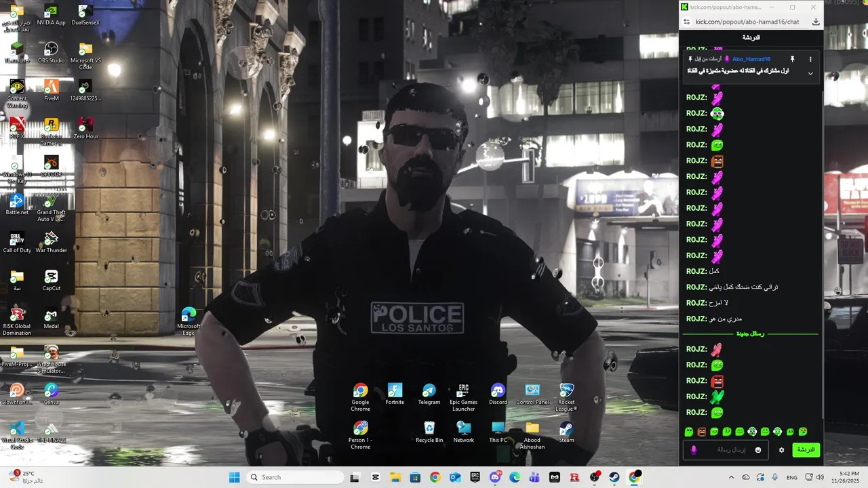868x488 pixels.
Task: Open Person 1 - Chrome shortcut
Action: [360, 435]
